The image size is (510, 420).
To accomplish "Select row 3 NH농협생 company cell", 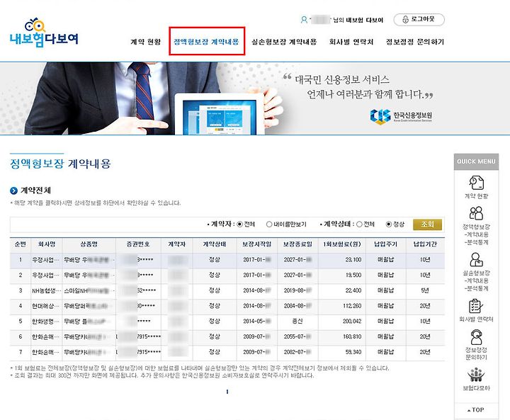I will click(47, 291).
